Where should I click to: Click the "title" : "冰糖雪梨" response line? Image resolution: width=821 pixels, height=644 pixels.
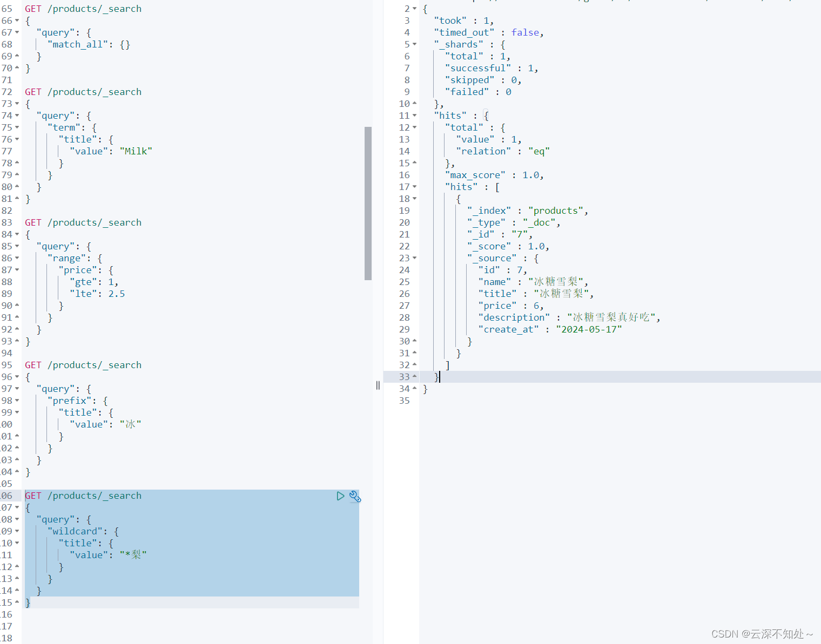(x=536, y=294)
